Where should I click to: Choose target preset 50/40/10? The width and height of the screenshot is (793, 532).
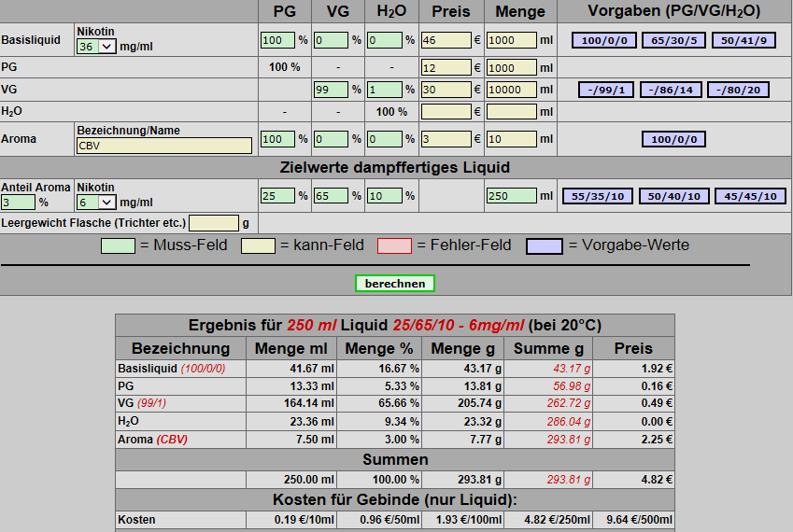click(x=673, y=196)
